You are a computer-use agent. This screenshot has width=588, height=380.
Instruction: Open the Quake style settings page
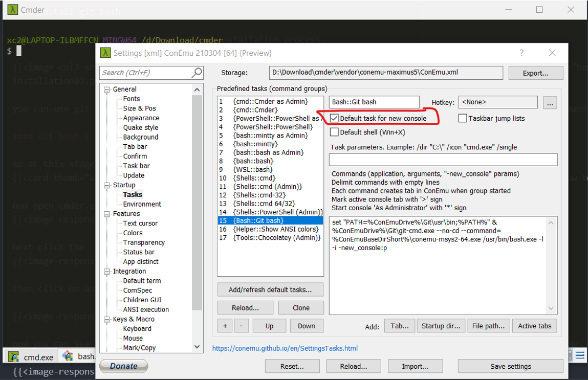tap(141, 127)
